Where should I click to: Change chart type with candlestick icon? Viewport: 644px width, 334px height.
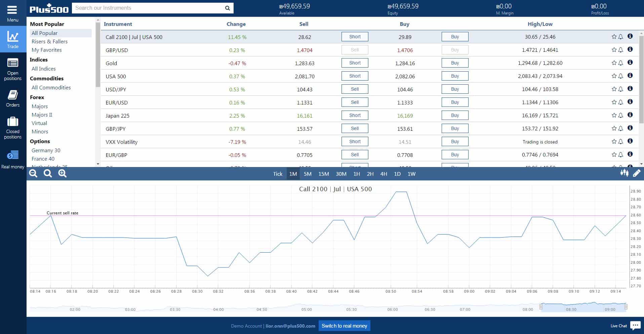click(624, 173)
